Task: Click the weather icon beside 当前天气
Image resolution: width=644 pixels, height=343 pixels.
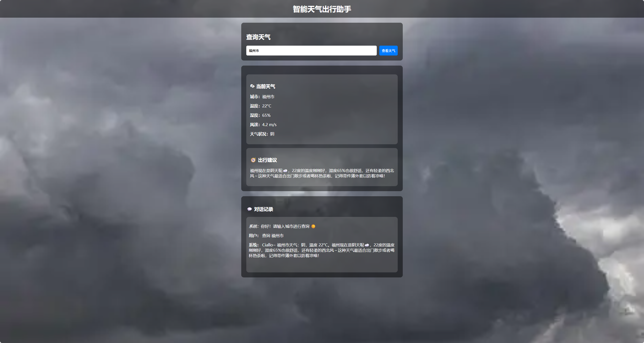Action: (252, 86)
